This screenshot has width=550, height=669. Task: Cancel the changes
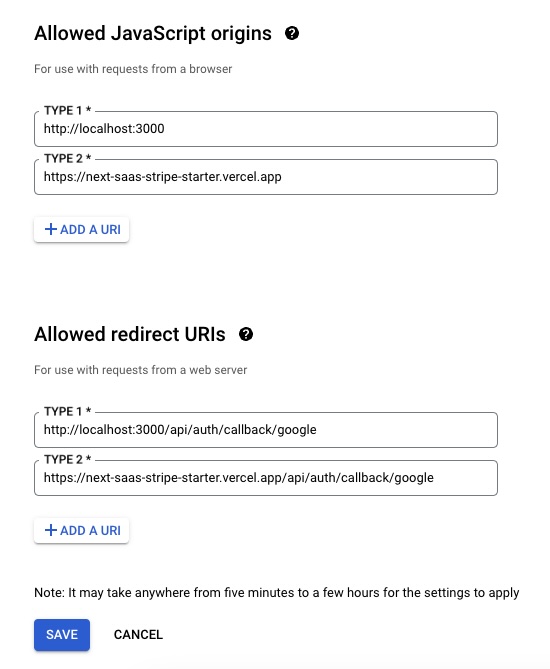click(138, 634)
